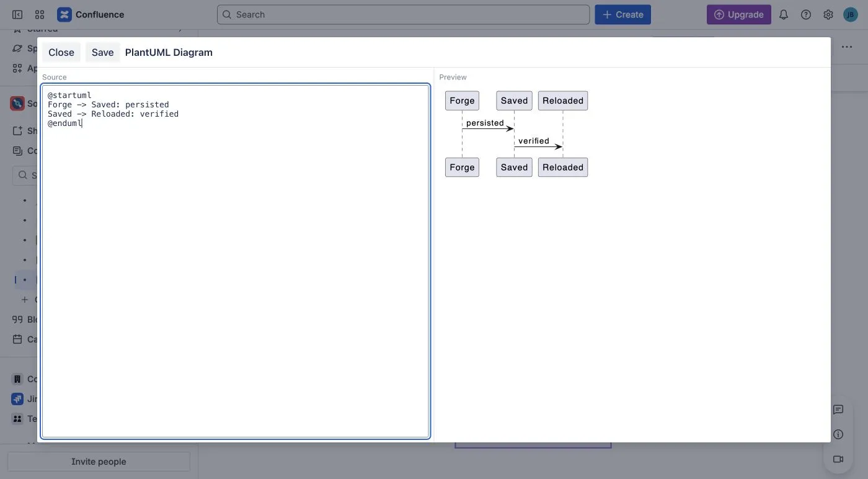Viewport: 868px width, 479px height.
Task: Click the "Saved -> Reloaded: verified" source line
Action: click(x=113, y=114)
